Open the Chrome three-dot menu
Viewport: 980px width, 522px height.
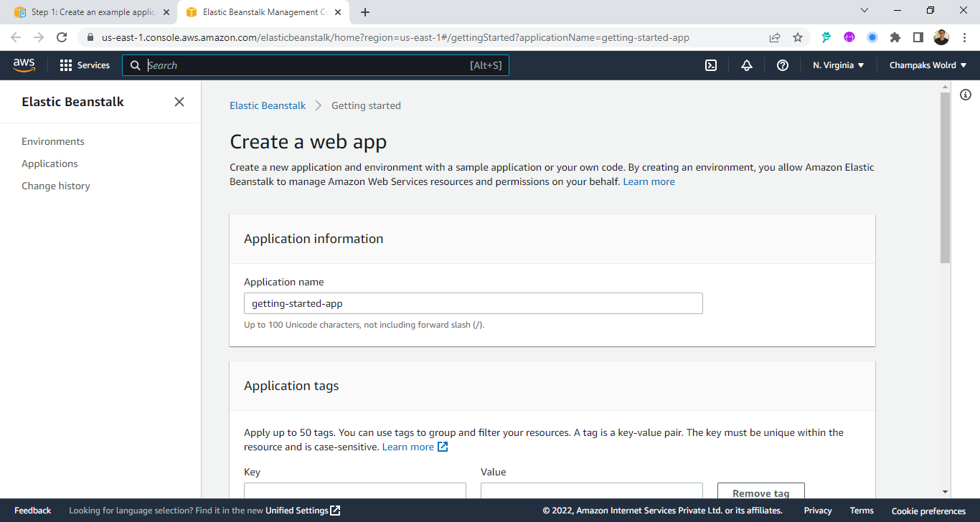pos(964,37)
